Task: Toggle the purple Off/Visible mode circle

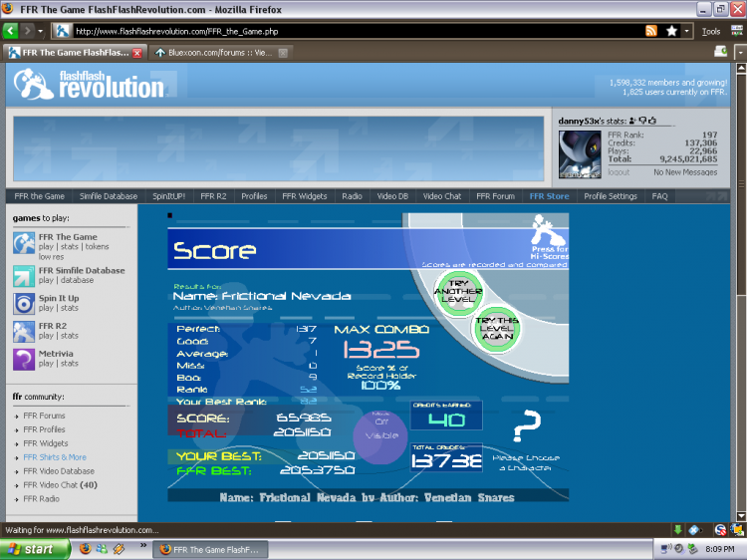Action: 380,436
